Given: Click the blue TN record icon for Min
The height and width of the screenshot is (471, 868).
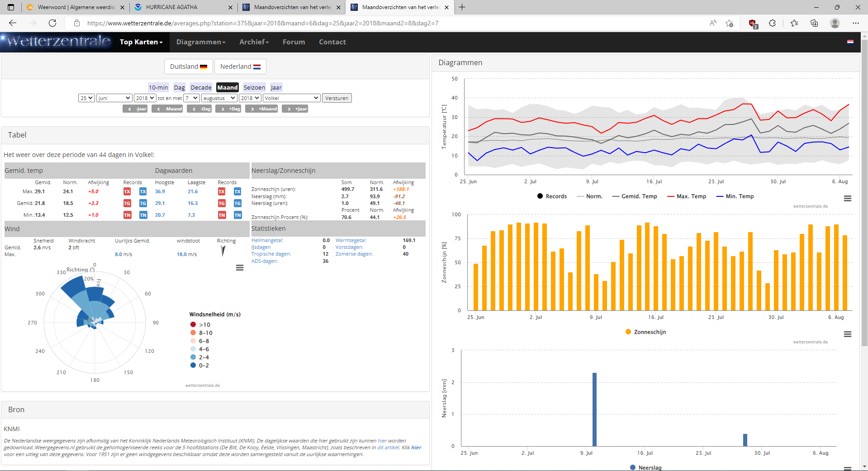Looking at the screenshot, I should pyautogui.click(x=143, y=215).
